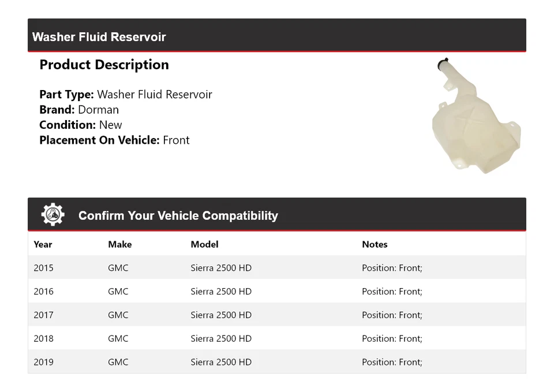Click 'Position: Front;' note in 2019 row
This screenshot has width=554, height=392.
392,362
